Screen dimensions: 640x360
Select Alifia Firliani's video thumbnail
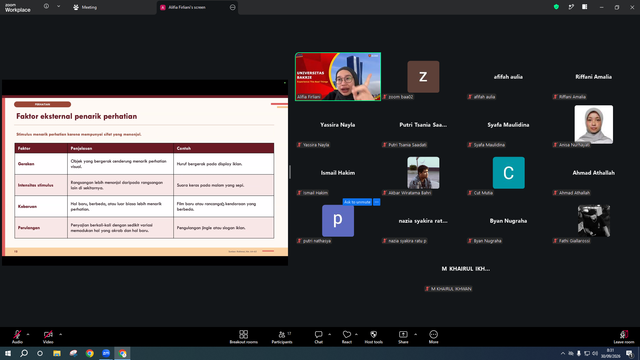click(338, 76)
